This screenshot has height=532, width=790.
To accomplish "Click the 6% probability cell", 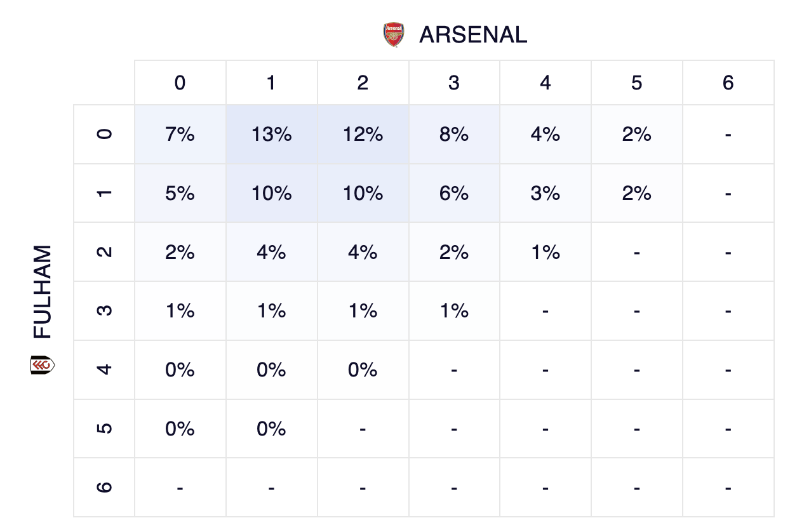I will coord(454,193).
